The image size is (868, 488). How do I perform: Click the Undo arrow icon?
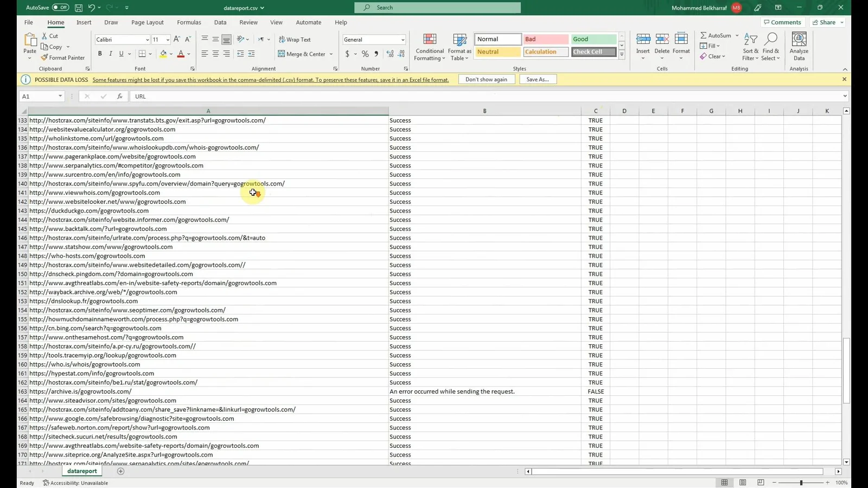[92, 8]
